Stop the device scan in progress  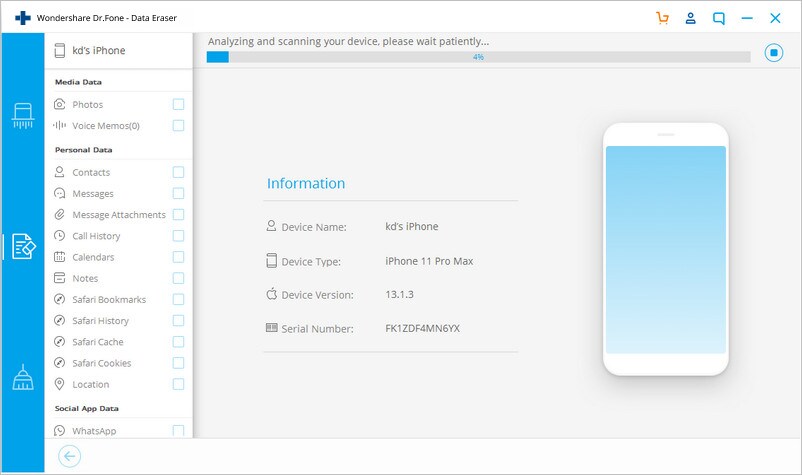[x=773, y=53]
